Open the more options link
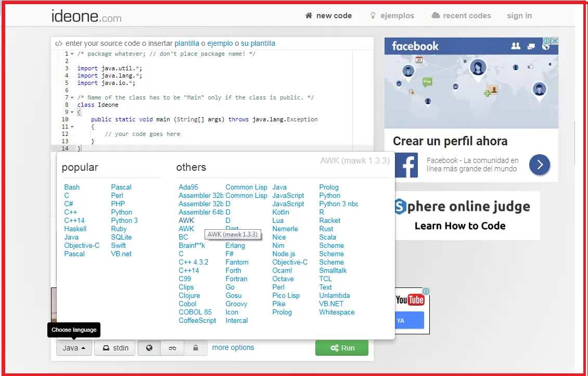588x376 pixels. point(233,347)
